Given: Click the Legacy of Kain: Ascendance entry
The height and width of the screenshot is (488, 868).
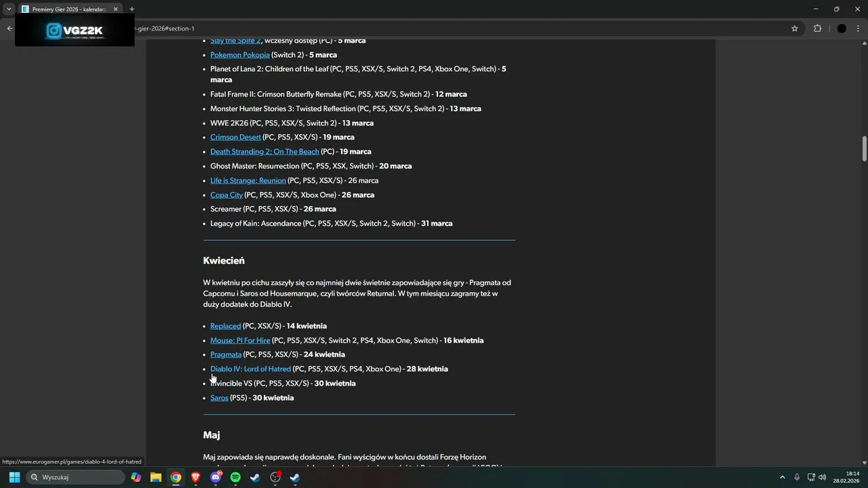Looking at the screenshot, I should [331, 224].
